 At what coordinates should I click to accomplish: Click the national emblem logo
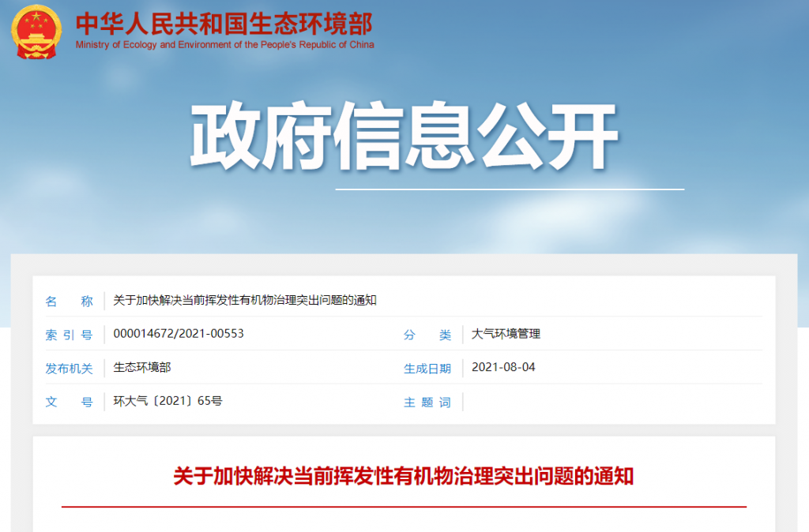36,32
